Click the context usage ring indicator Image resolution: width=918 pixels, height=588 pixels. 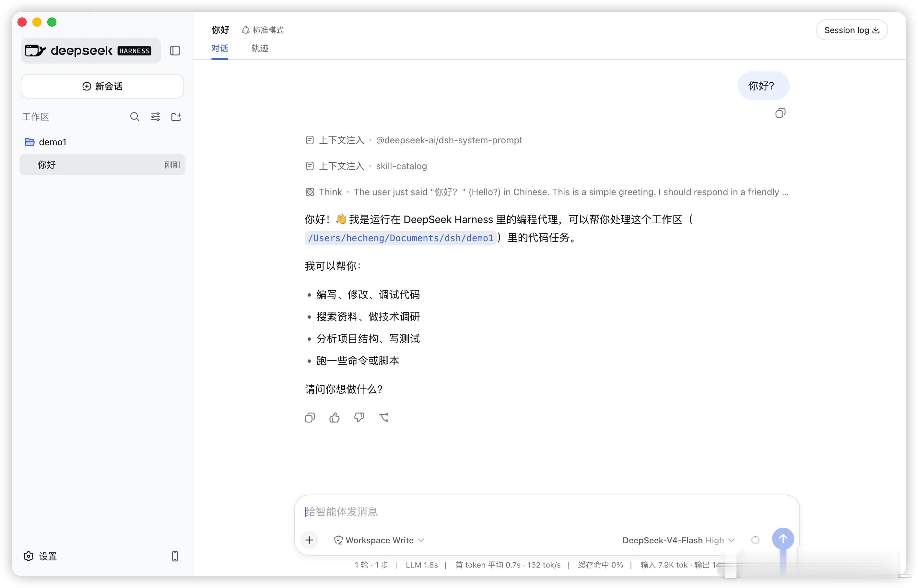coord(755,540)
